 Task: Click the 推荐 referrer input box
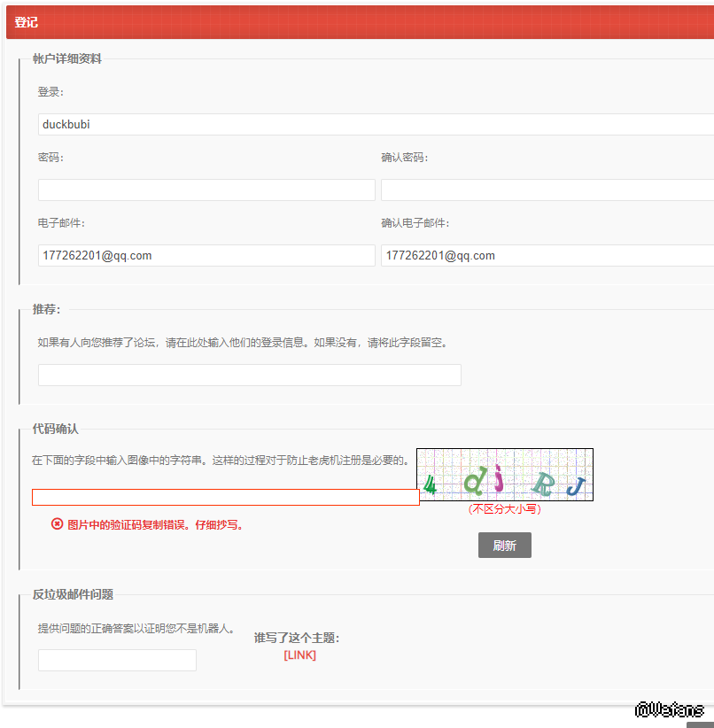249,376
